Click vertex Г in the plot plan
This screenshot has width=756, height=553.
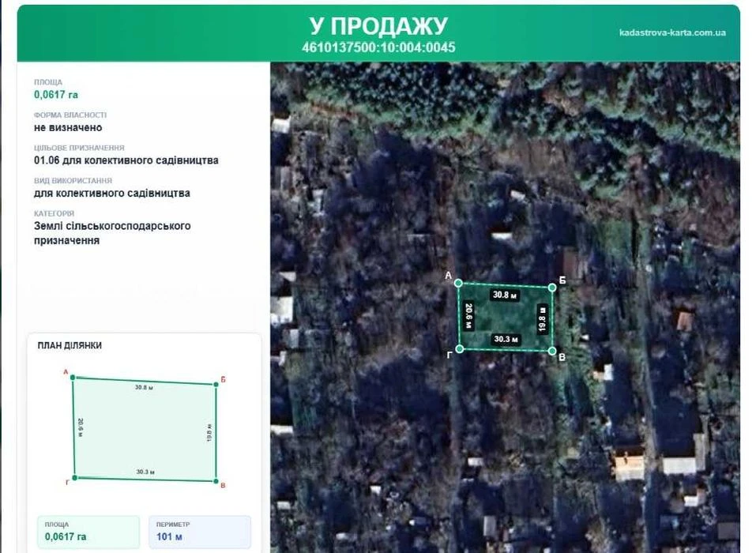point(75,478)
